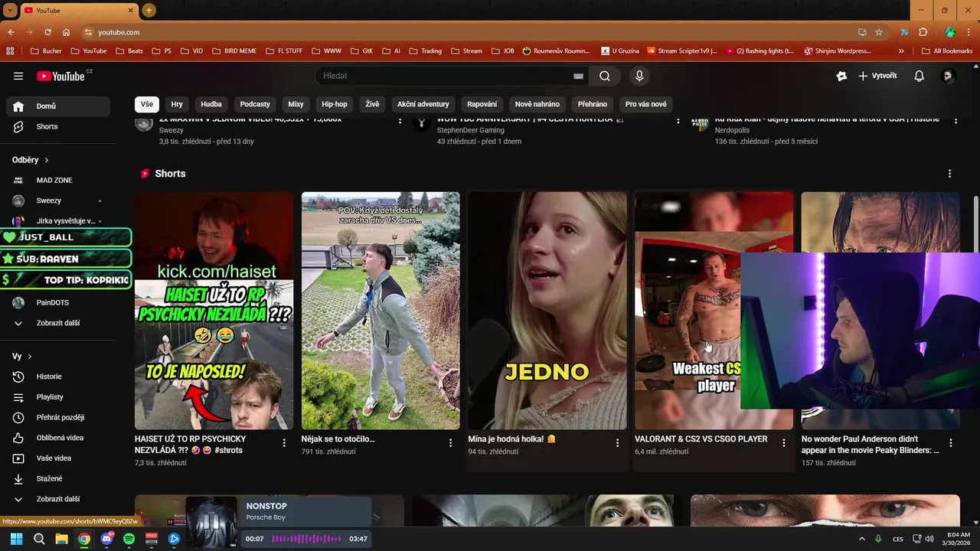Show hidden system tray icons chevron

tap(862, 539)
